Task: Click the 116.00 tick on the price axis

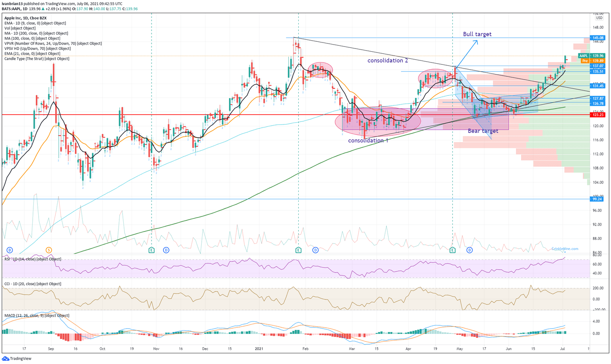Action: pos(598,140)
